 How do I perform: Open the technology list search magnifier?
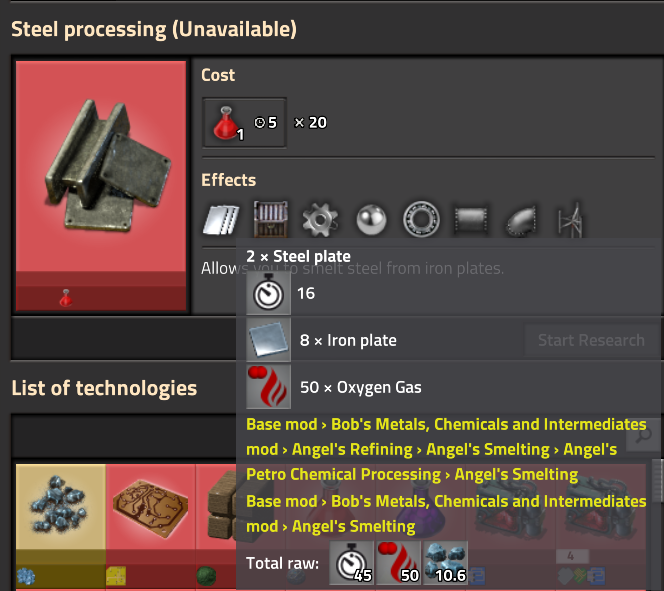coord(643,436)
